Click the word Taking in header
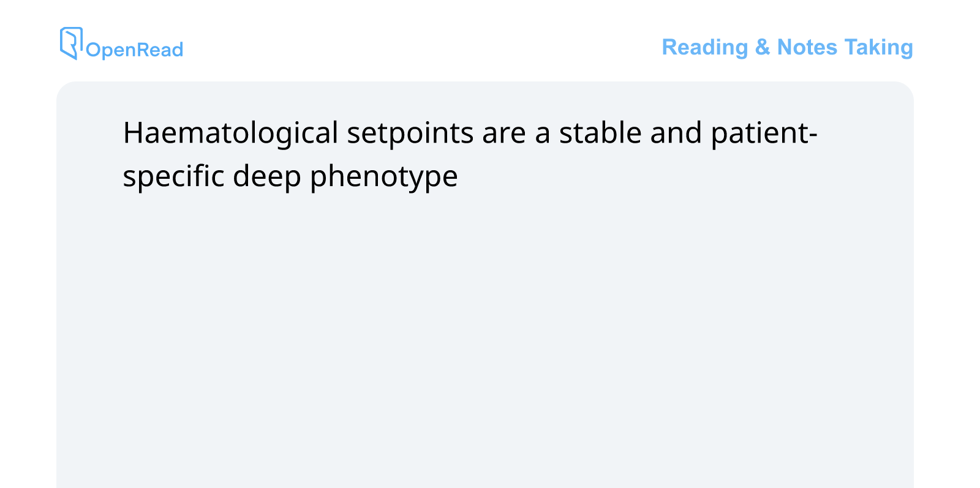 [x=879, y=47]
